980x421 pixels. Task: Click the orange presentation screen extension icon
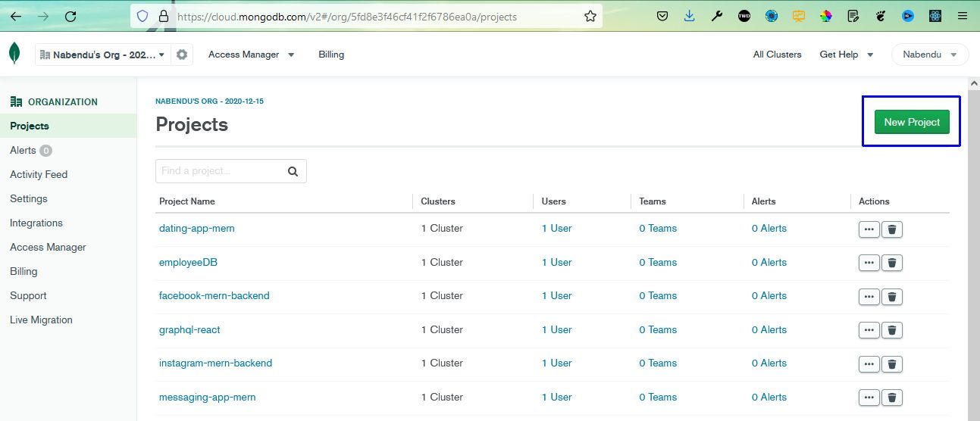tap(799, 16)
